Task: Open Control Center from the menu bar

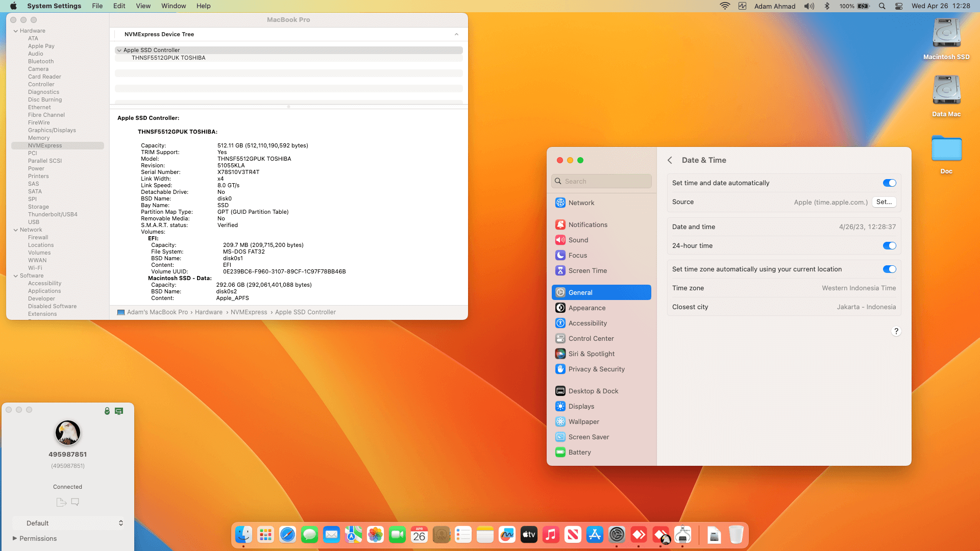Action: 899,6
